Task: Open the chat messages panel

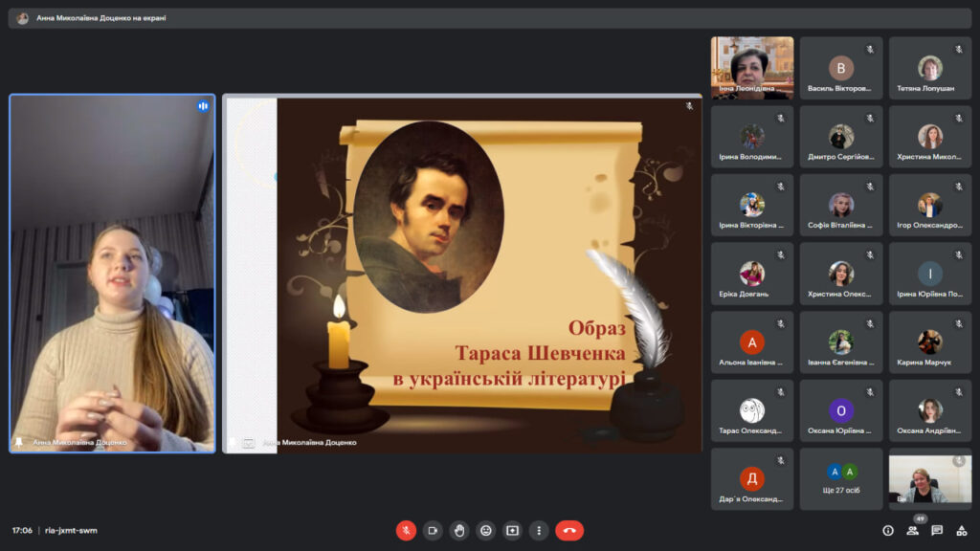Action: [x=937, y=531]
